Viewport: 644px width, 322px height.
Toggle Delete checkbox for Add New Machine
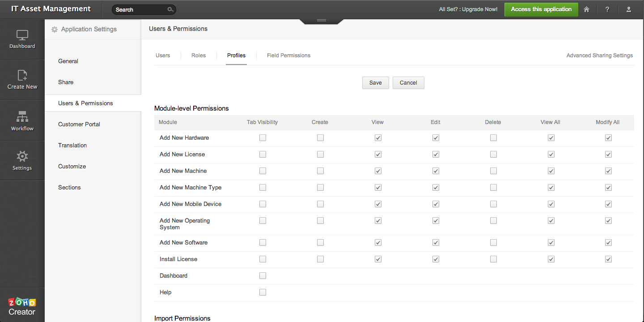pos(493,171)
